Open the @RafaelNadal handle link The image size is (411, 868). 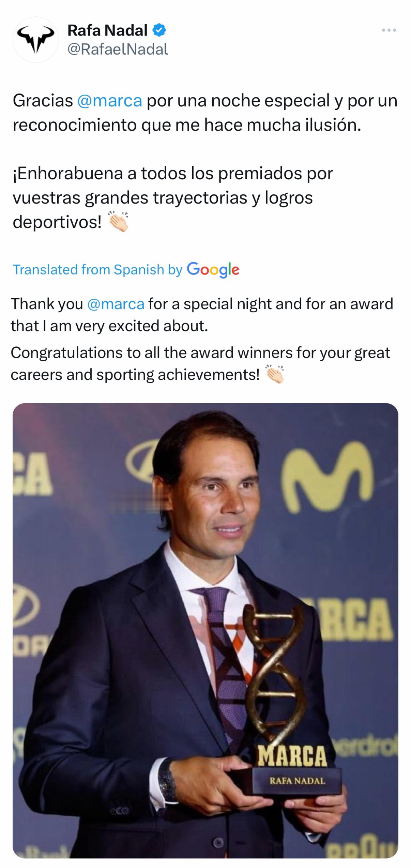coord(118,49)
